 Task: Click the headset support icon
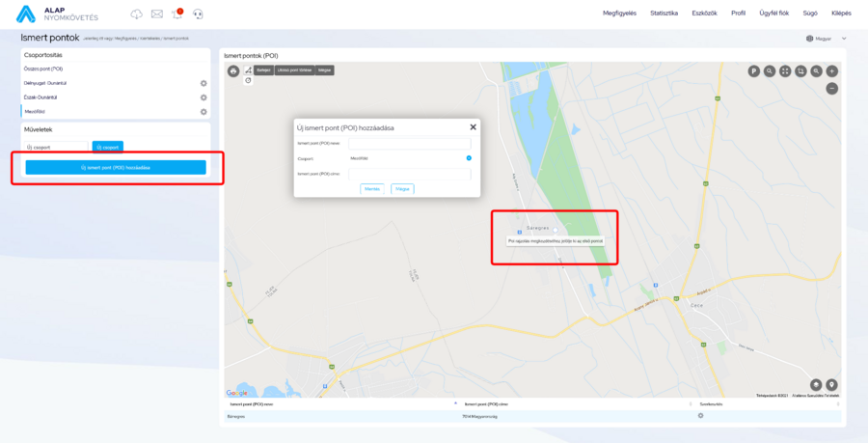(x=198, y=14)
